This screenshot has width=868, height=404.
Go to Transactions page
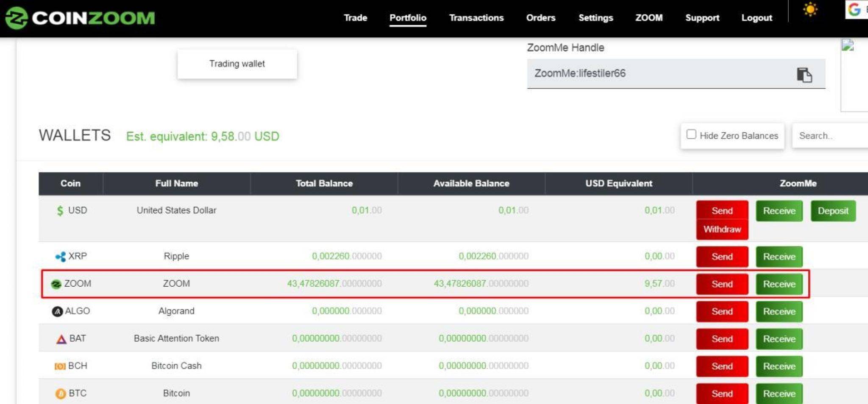pyautogui.click(x=476, y=18)
